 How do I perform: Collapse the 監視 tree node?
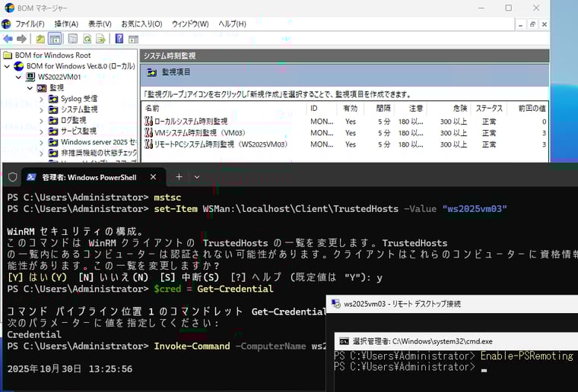pyautogui.click(x=30, y=88)
